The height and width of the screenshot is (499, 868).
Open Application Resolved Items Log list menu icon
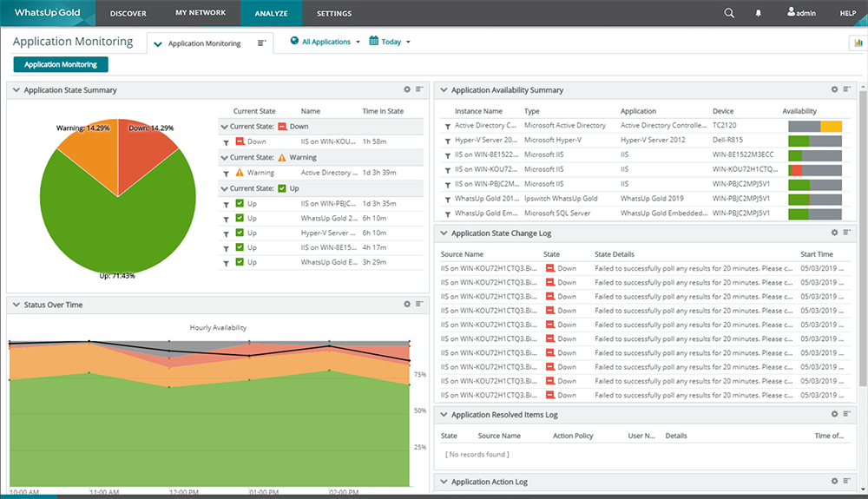846,414
